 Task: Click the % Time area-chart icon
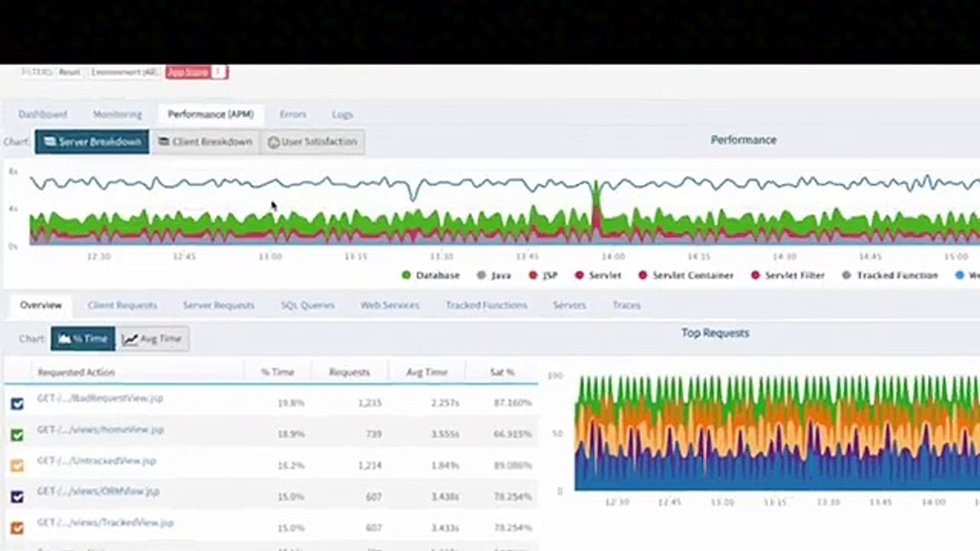pyautogui.click(x=64, y=338)
